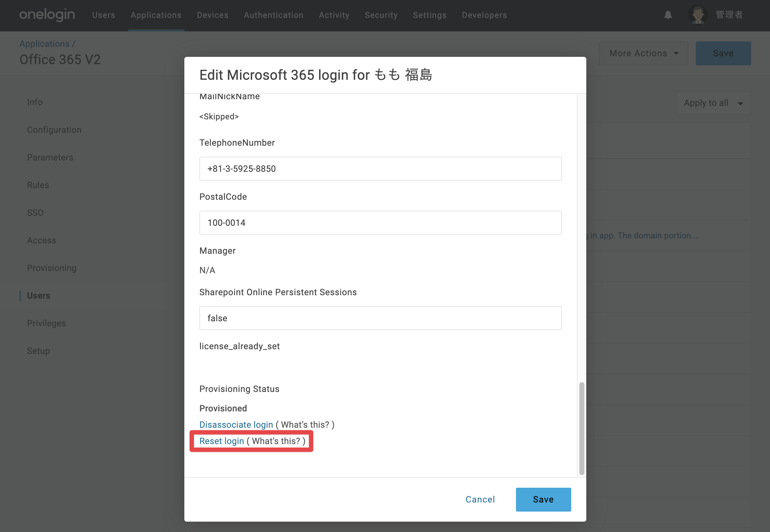The height and width of the screenshot is (532, 770).
Task: Open the Security menu
Action: tap(381, 15)
